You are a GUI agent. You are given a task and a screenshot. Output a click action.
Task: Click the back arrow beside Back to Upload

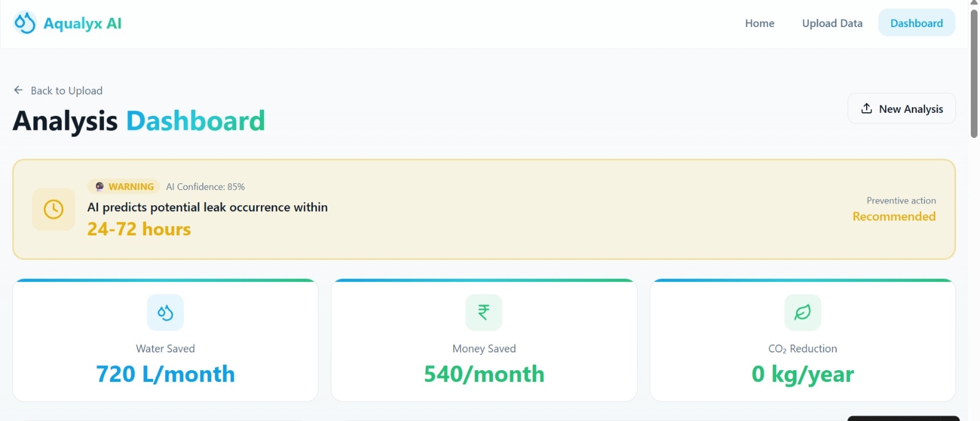point(18,90)
